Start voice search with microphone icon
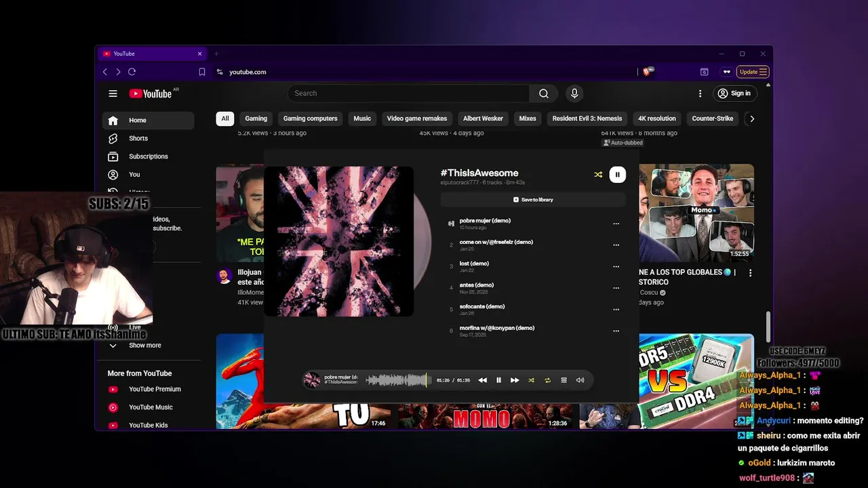Image resolution: width=868 pixels, height=488 pixels. tap(574, 94)
